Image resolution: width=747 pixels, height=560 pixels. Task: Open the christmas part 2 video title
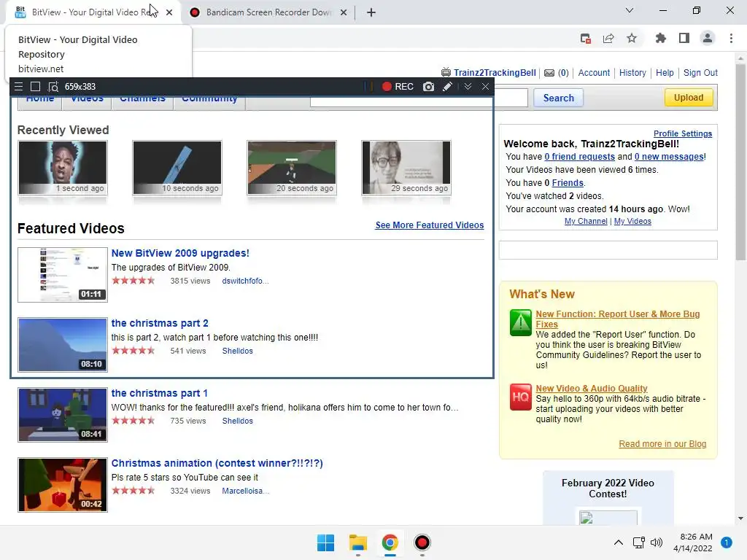coord(160,323)
